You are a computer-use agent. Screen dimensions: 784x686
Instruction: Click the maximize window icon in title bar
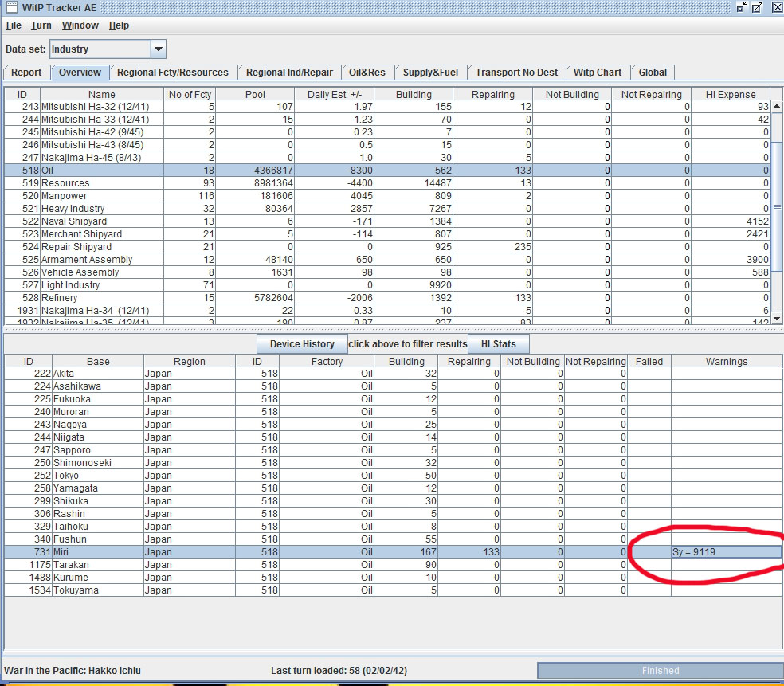(x=758, y=7)
